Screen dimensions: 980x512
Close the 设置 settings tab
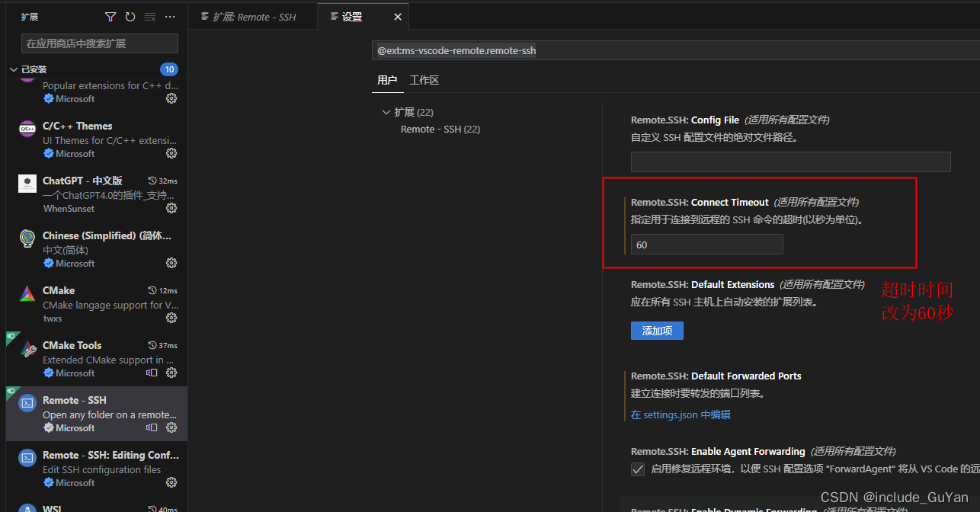pos(398,17)
